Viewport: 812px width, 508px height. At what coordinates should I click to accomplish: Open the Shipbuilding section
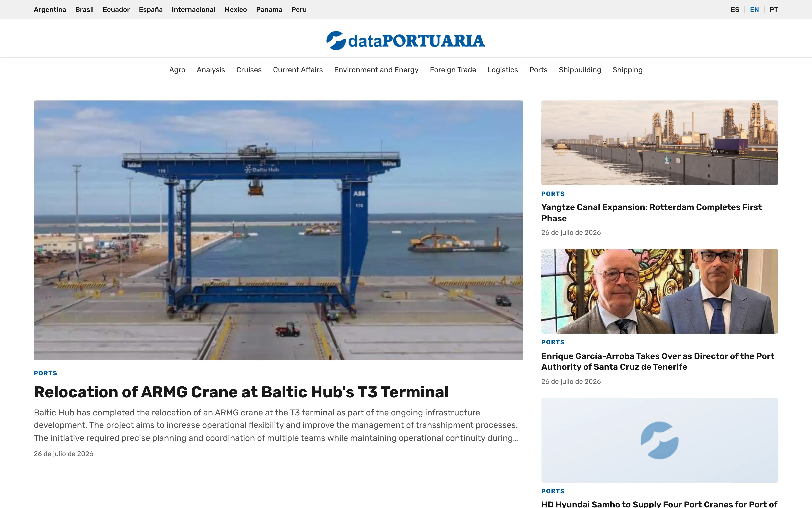click(x=580, y=70)
